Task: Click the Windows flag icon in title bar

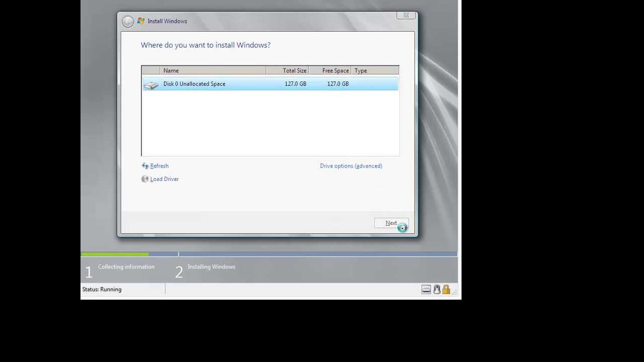Action: coord(141,21)
